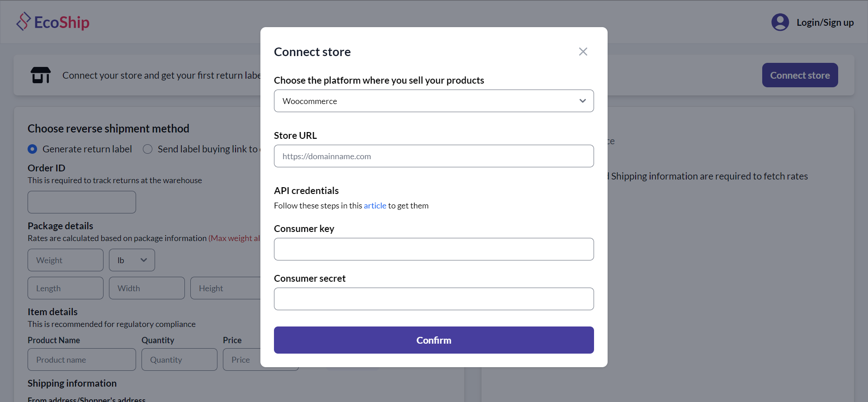Screen dimensions: 868x402
Task: Open the lb weight unit dropdown
Action: (132, 260)
